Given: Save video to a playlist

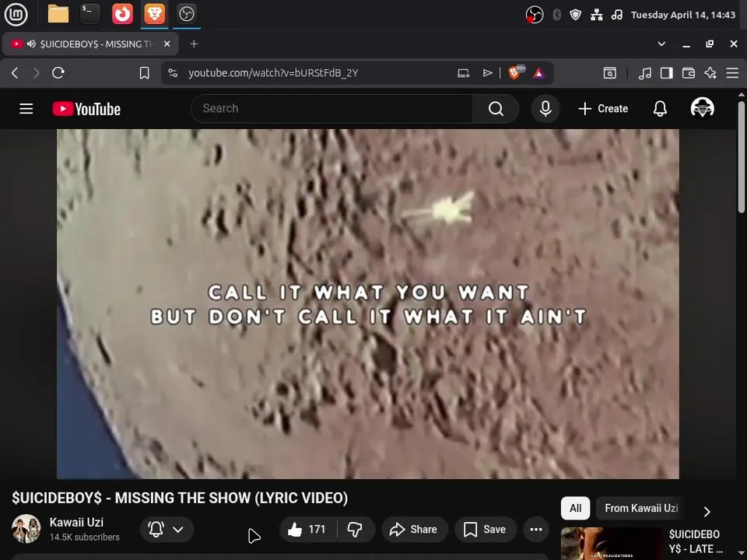Looking at the screenshot, I should pyautogui.click(x=485, y=530).
